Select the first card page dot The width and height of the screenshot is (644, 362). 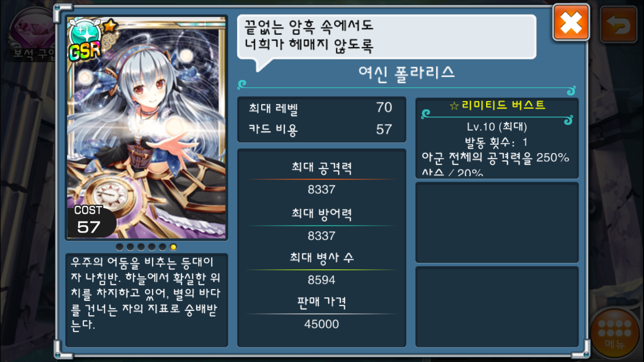[120, 247]
